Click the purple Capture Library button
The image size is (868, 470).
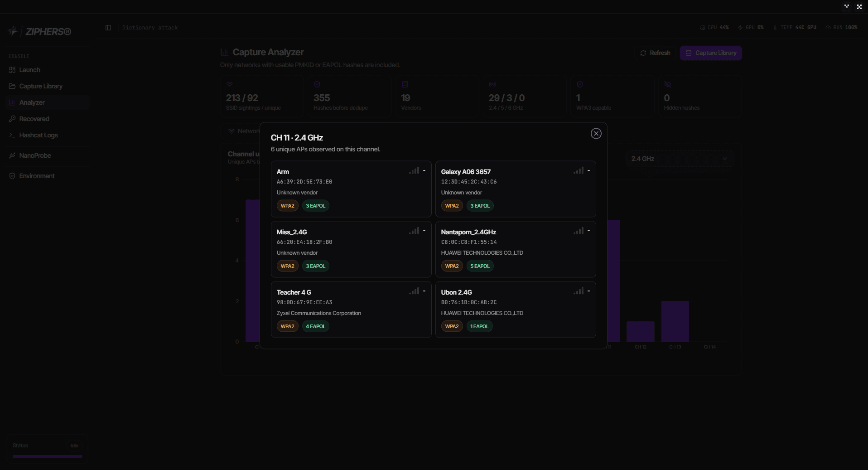point(711,53)
